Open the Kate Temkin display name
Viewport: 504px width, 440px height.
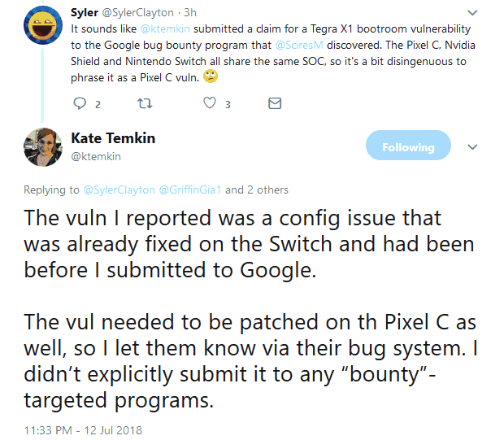[x=113, y=138]
